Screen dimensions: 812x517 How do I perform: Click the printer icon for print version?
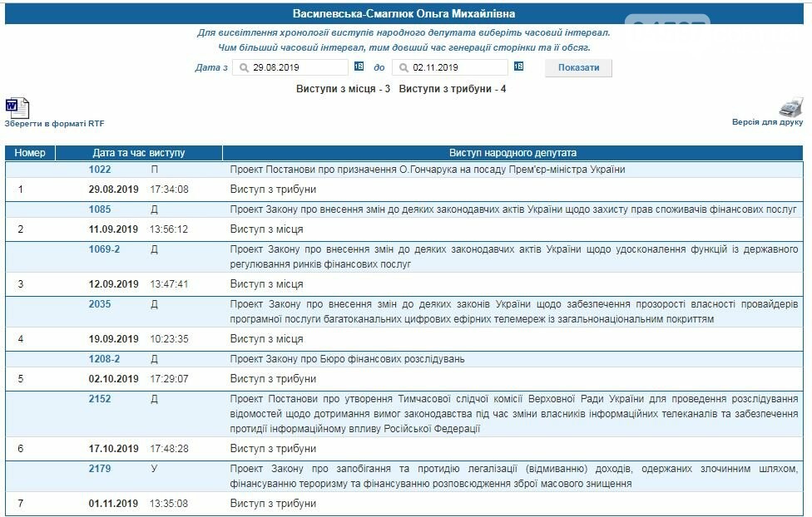790,107
